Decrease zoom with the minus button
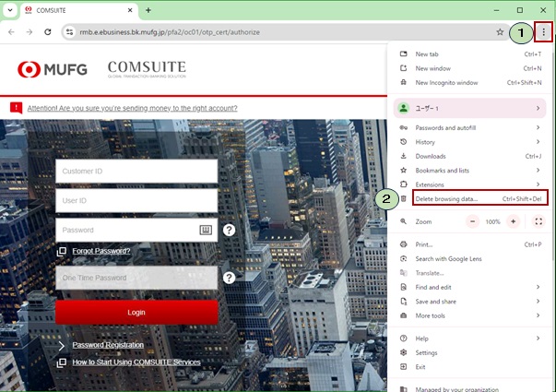This screenshot has height=392, width=556. pos(472,221)
